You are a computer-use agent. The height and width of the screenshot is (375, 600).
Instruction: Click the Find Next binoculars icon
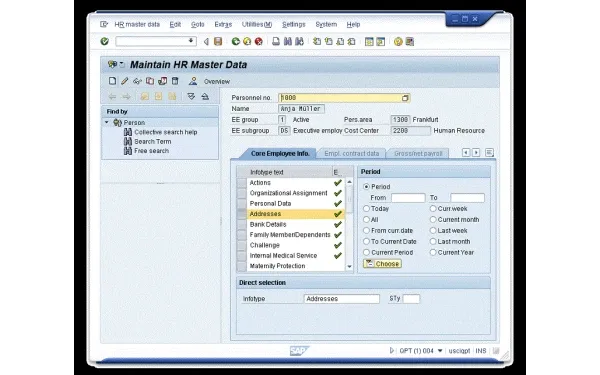pos(299,41)
